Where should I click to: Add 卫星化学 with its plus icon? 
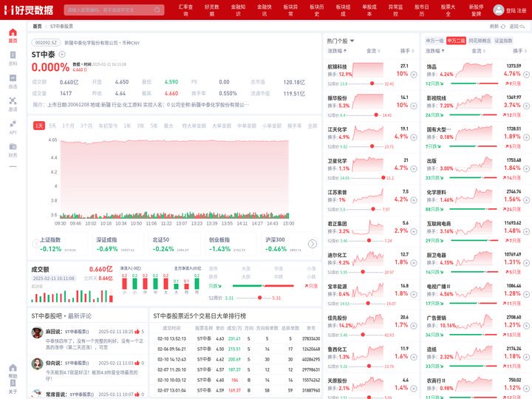point(414,168)
